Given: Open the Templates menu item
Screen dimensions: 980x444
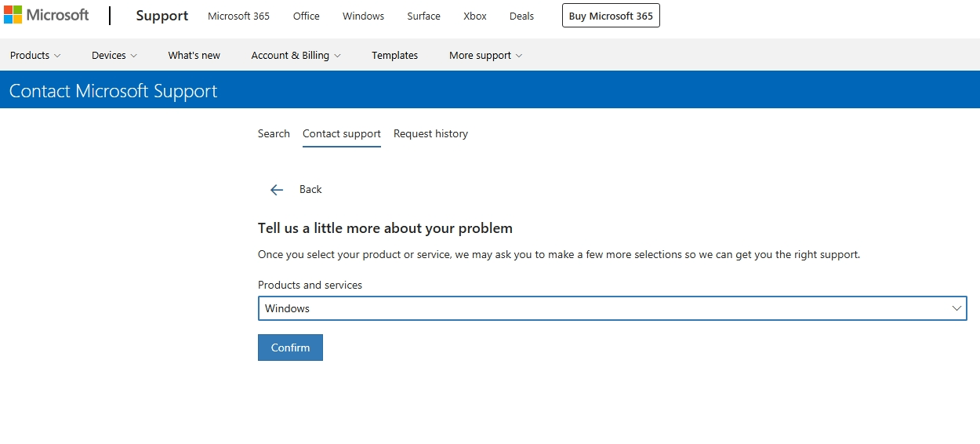Looking at the screenshot, I should pos(395,55).
